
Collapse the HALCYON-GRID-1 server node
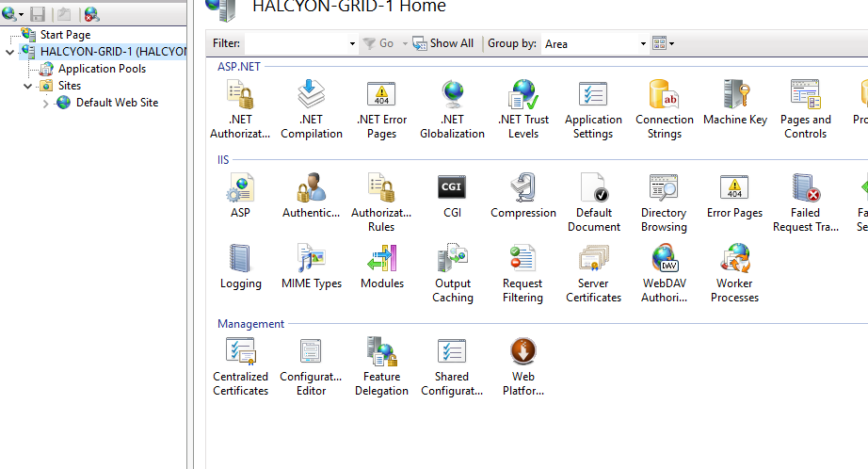(x=10, y=52)
